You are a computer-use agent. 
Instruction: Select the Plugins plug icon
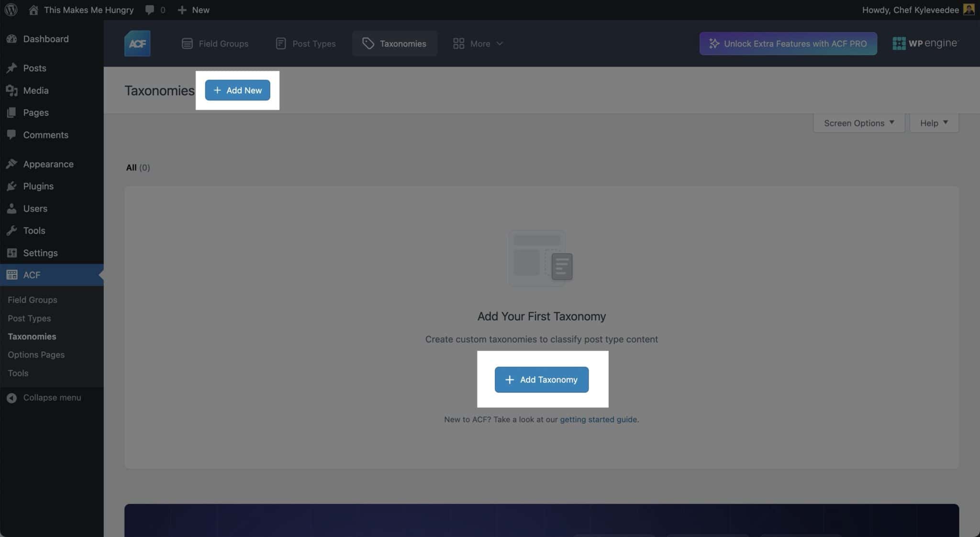click(12, 186)
